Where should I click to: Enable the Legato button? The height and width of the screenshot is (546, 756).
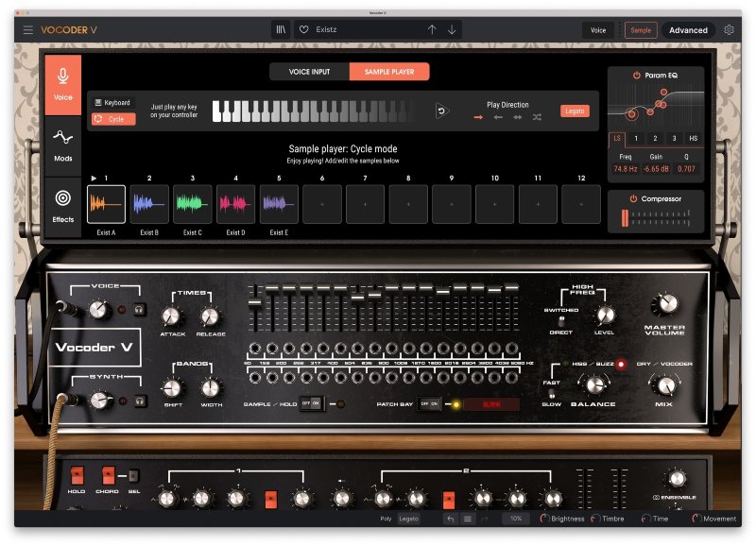click(575, 111)
